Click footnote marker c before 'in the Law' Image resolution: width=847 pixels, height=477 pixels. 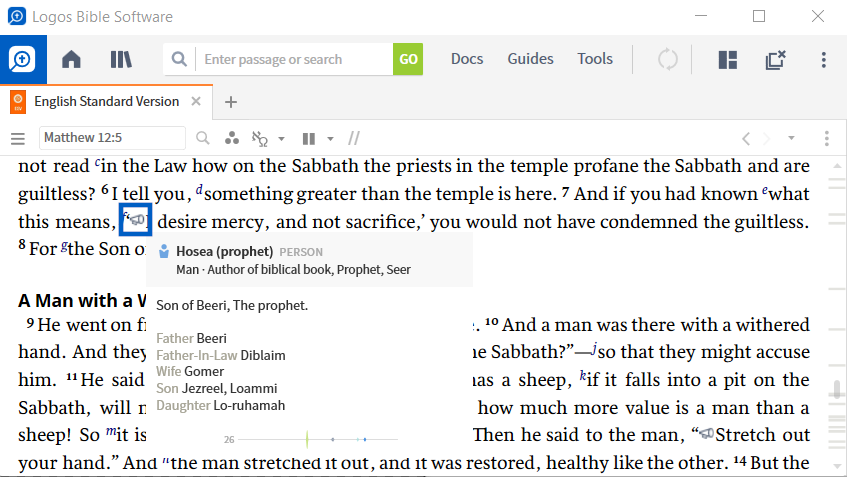[97, 162]
